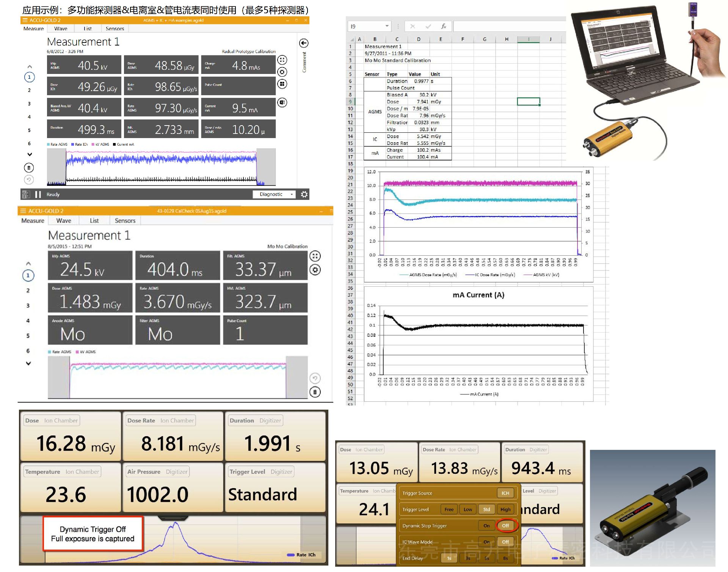Click fx insert function icon in Excel
Image resolution: width=728 pixels, height=572 pixels.
click(x=443, y=26)
